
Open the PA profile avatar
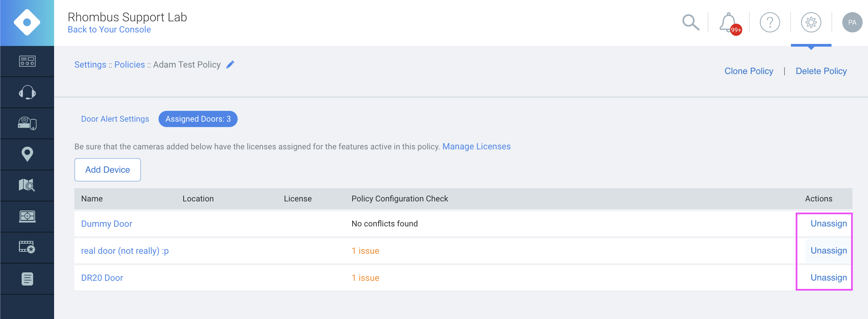852,22
